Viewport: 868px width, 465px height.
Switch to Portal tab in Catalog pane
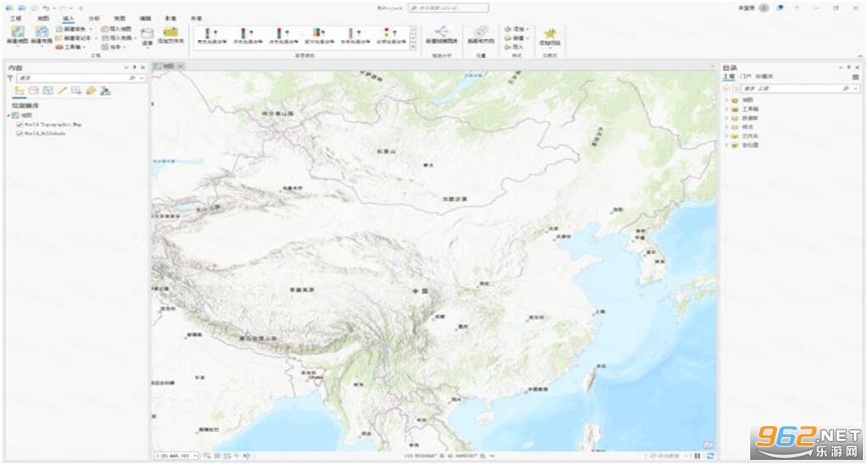click(x=746, y=76)
